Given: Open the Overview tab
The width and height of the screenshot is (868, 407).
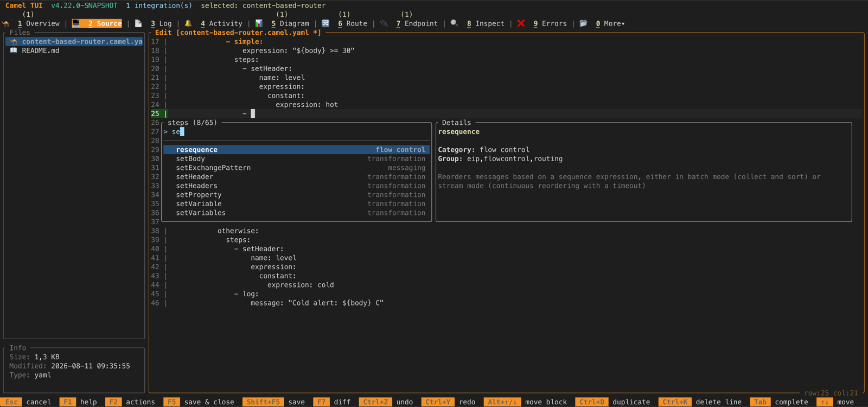Looking at the screenshot, I should tap(39, 23).
